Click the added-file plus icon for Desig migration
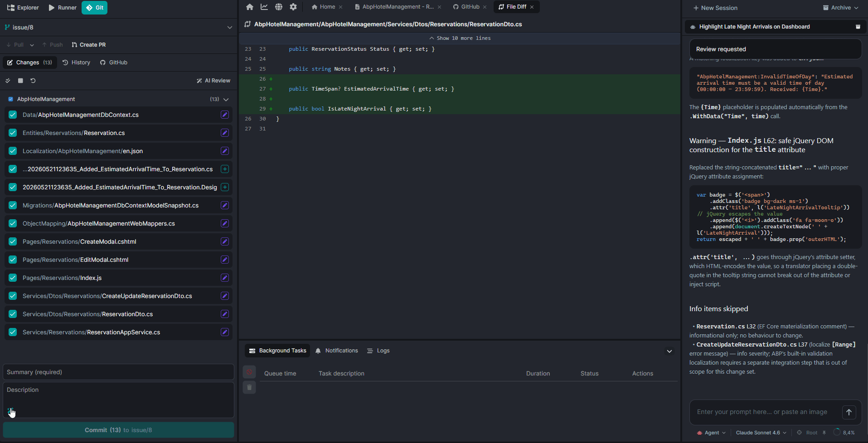The height and width of the screenshot is (443, 868). tap(225, 187)
